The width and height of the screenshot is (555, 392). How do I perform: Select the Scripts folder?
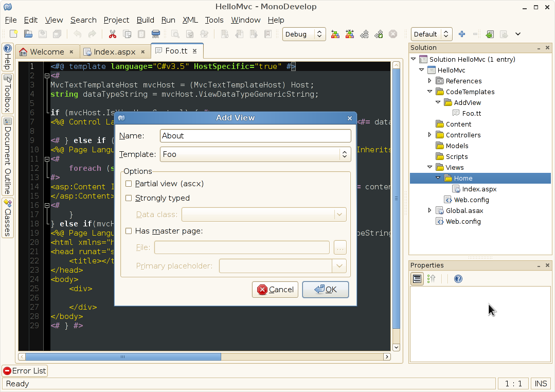pyautogui.click(x=457, y=156)
